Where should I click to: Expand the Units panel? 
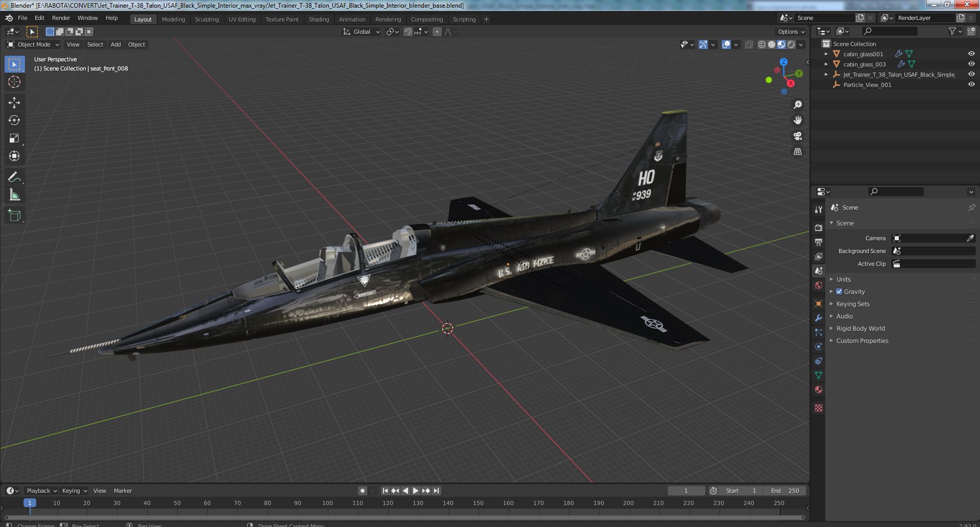pyautogui.click(x=844, y=279)
